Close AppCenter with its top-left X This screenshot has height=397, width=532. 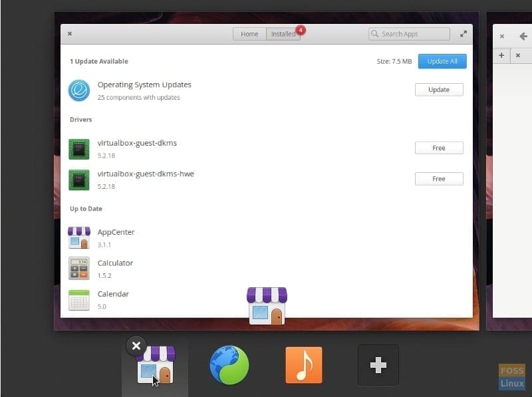(70, 34)
